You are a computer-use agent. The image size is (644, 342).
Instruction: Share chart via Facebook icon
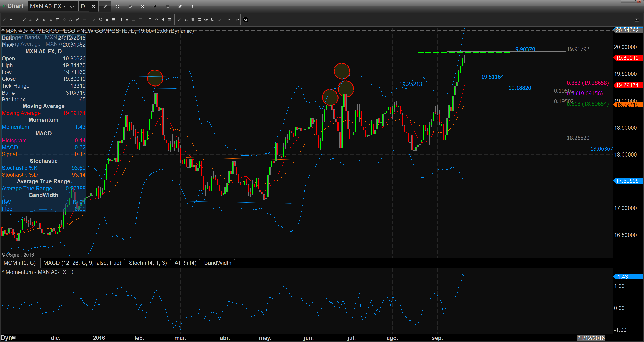tap(192, 6)
